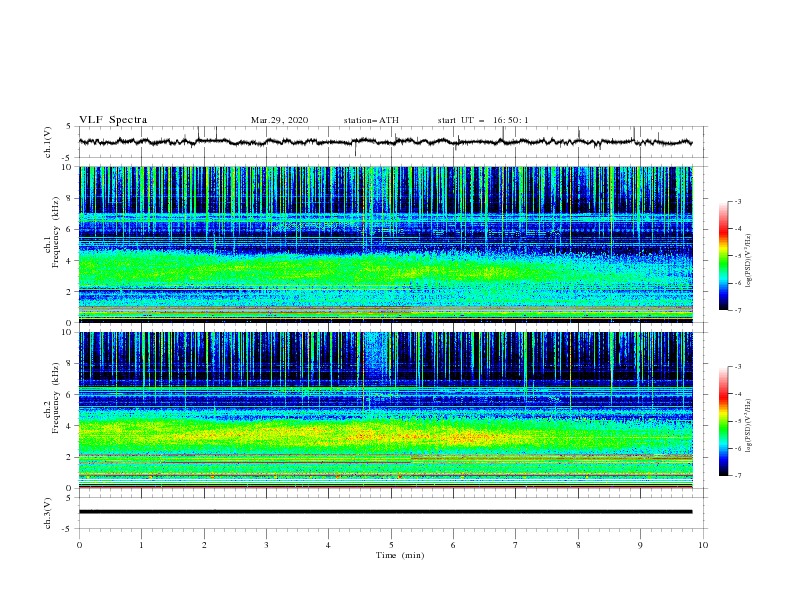The image size is (792, 612).
Task: Click the ch.3 flat black waveform trace
Action: (x=385, y=512)
